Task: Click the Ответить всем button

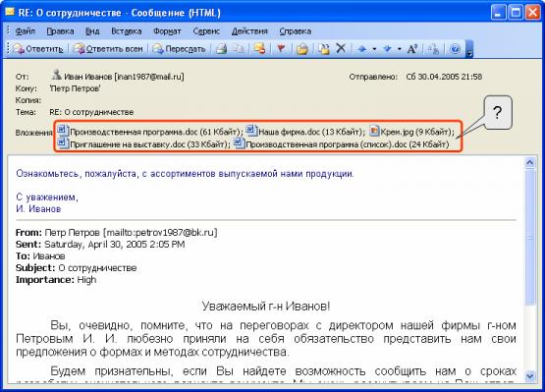Action: pyautogui.click(x=108, y=49)
